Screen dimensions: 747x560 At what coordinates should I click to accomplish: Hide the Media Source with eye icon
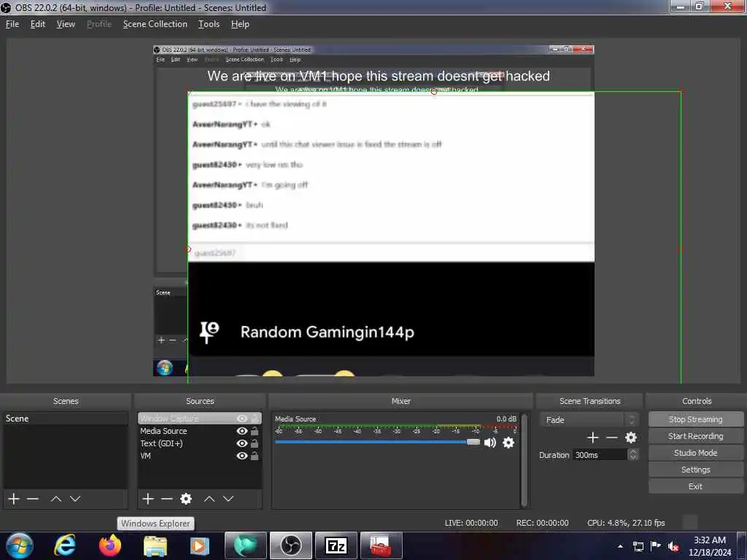click(x=242, y=431)
